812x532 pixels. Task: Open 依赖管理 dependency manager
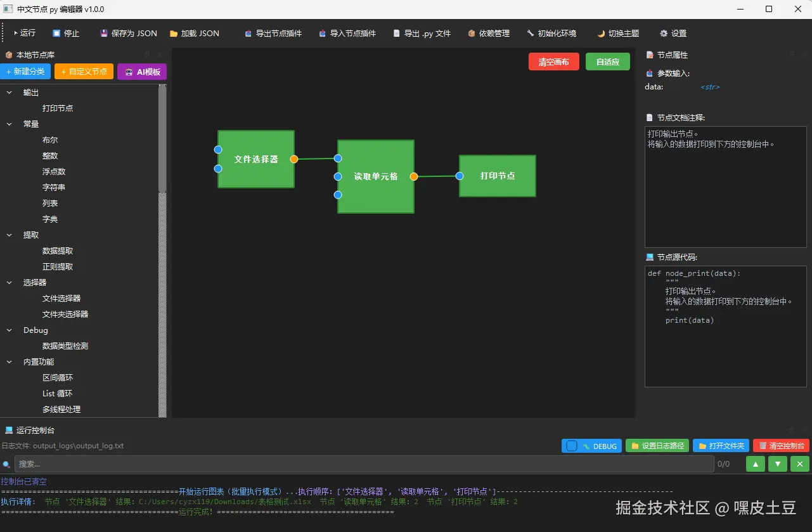488,33
